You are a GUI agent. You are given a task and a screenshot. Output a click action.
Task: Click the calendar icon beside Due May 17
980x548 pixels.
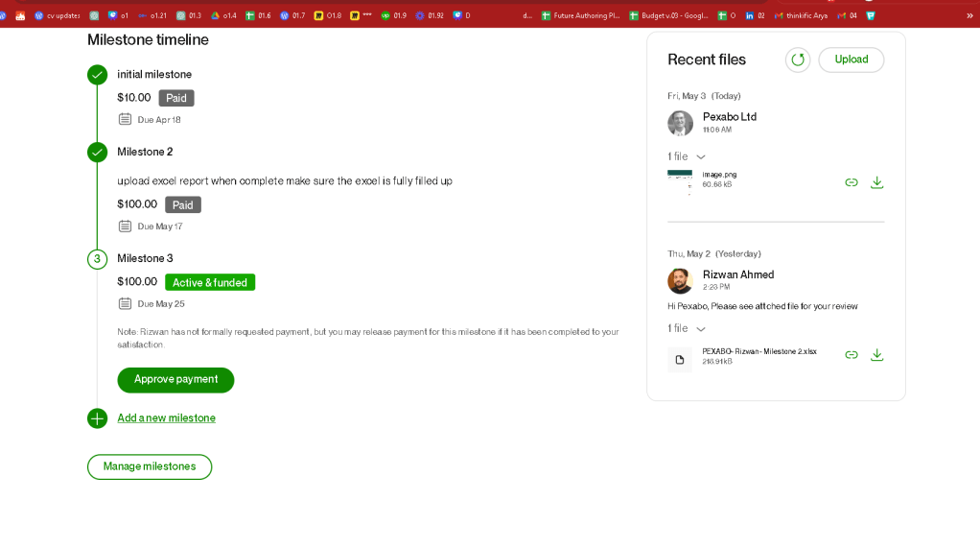click(125, 226)
